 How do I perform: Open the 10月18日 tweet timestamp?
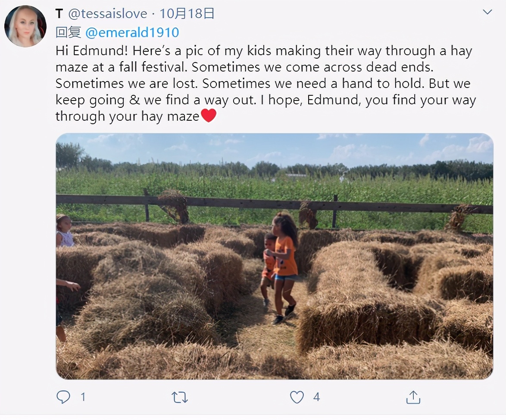point(187,13)
